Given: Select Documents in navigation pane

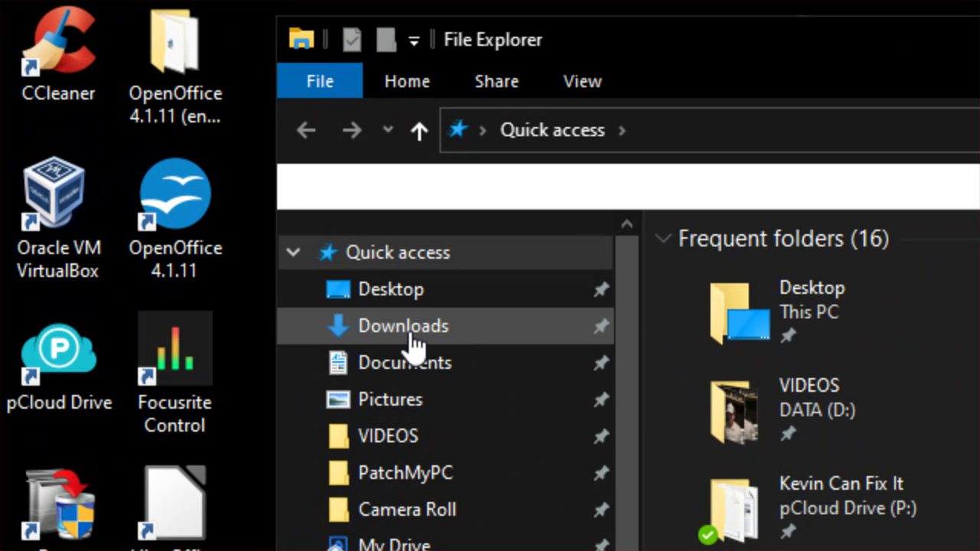Looking at the screenshot, I should 404,363.
